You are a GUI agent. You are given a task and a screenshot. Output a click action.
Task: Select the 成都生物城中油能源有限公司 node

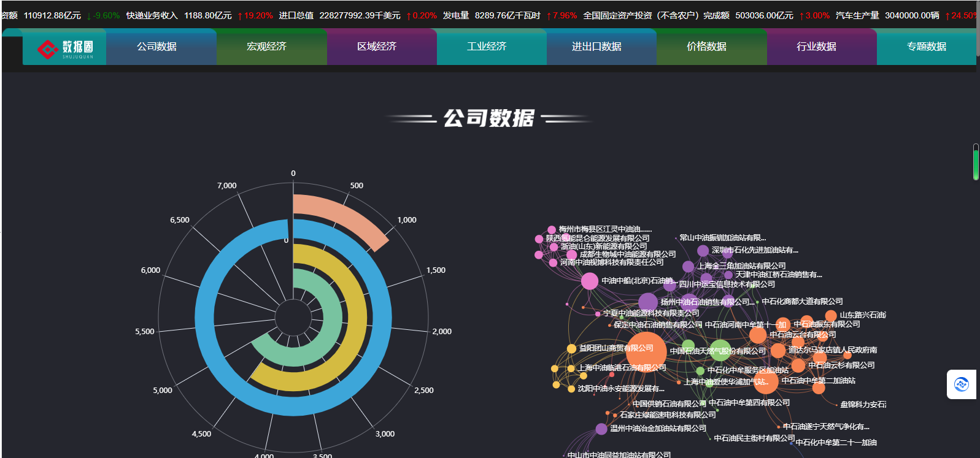(x=571, y=254)
